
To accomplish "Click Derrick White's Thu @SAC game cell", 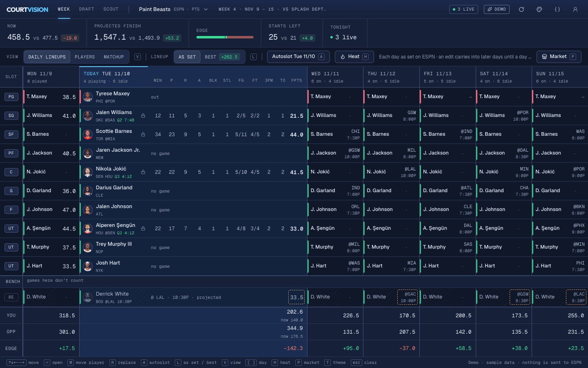I will (x=408, y=297).
